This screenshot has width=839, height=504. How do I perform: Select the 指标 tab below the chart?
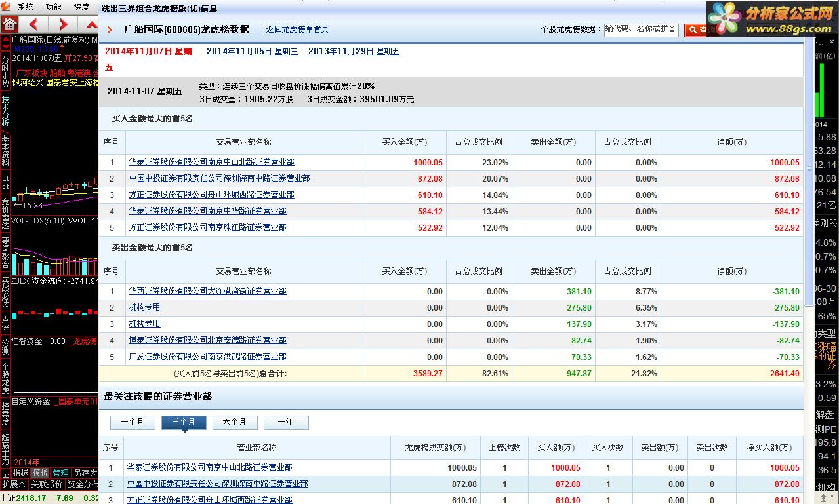pyautogui.click(x=21, y=473)
